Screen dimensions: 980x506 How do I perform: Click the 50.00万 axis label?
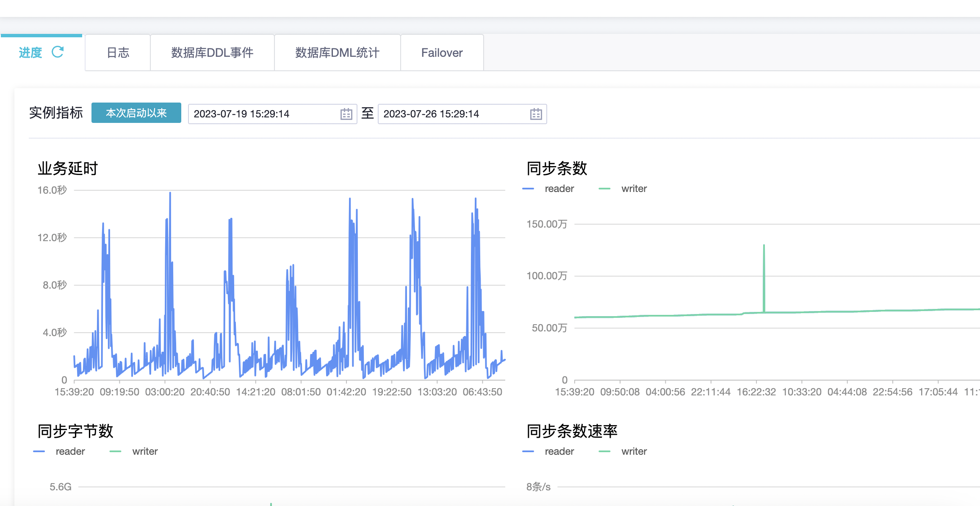click(x=549, y=328)
